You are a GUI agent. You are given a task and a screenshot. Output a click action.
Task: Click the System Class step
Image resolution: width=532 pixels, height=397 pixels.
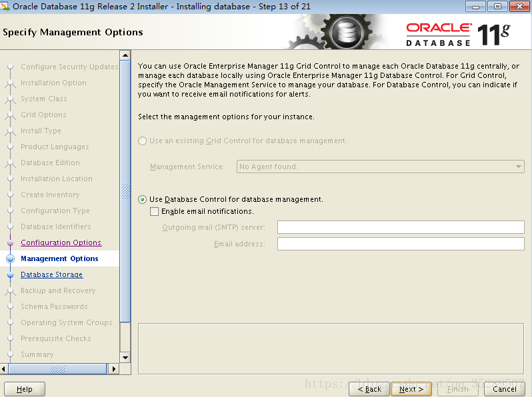pos(44,99)
